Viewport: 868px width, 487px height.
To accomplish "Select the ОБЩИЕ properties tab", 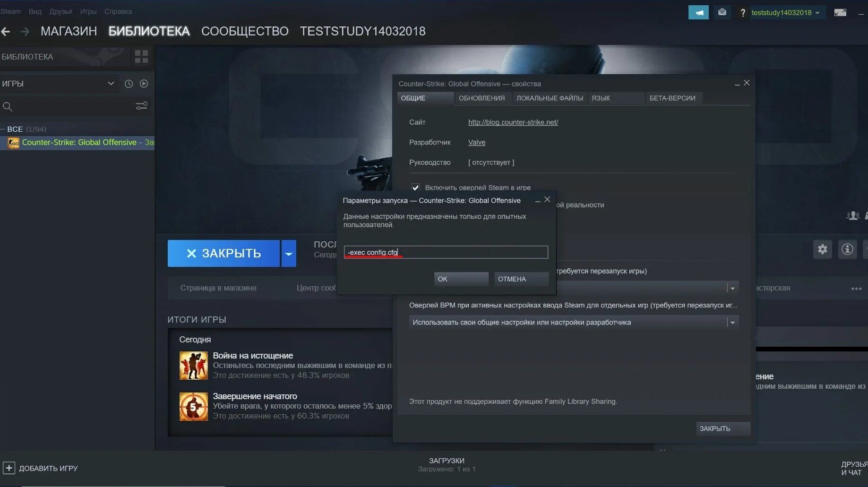I will pos(425,98).
